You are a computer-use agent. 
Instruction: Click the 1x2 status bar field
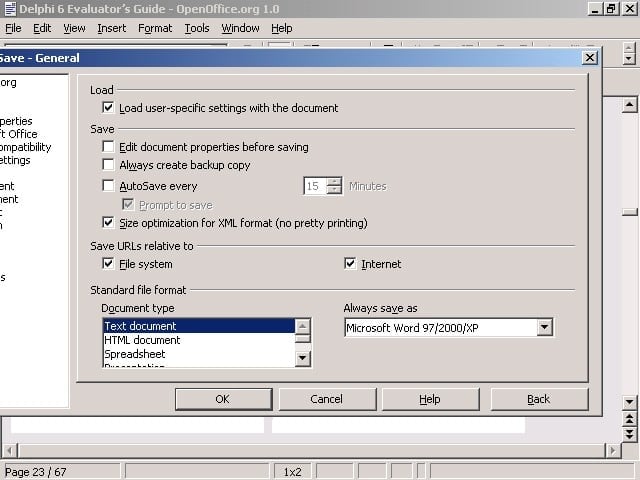(292, 472)
